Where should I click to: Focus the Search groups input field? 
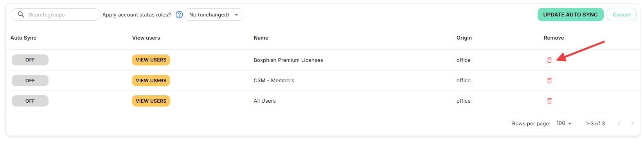[x=56, y=14]
